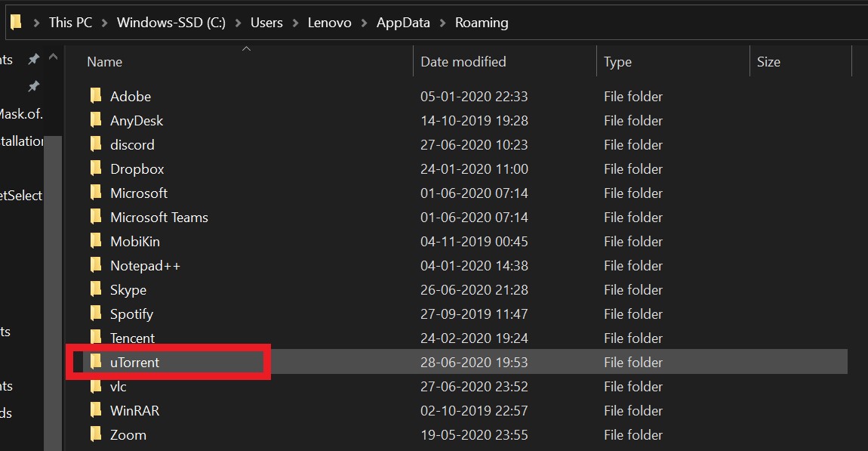Expand the chevron after Windows-SSD (C:)

coord(238,23)
